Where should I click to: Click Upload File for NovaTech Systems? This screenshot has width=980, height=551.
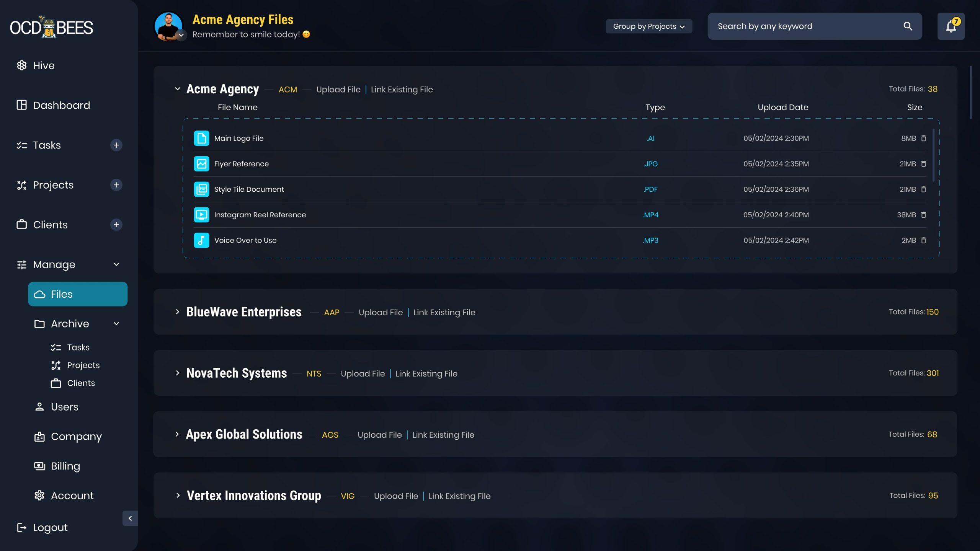363,373
